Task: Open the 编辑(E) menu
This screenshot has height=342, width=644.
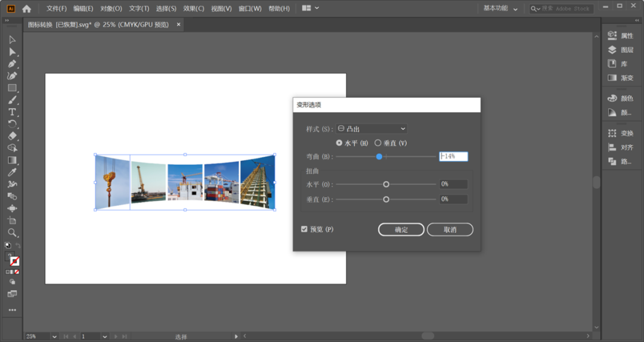Action: click(x=83, y=8)
